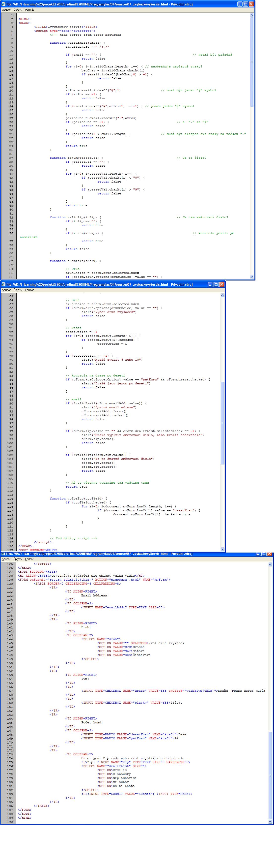The height and width of the screenshot is (868, 274).
Task: Click the line 'alert("Musíš zvolit 5 nebo 10")'
Action: coord(112,360)
